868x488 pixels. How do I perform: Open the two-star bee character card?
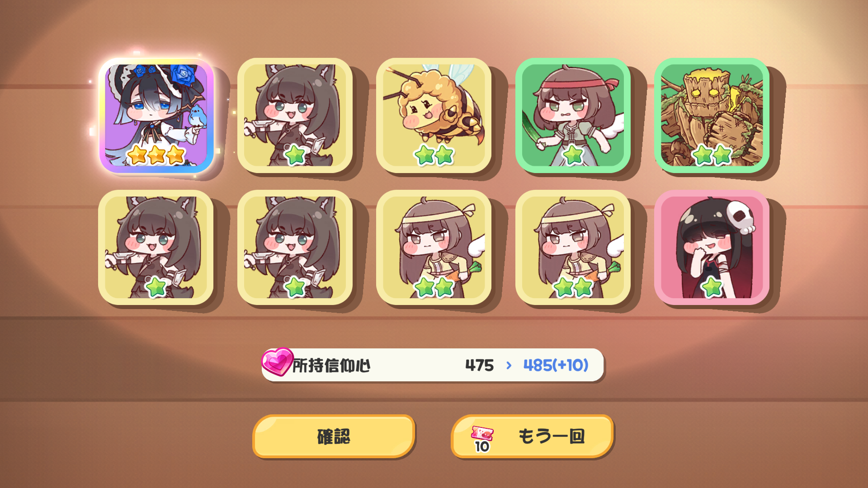click(x=434, y=115)
